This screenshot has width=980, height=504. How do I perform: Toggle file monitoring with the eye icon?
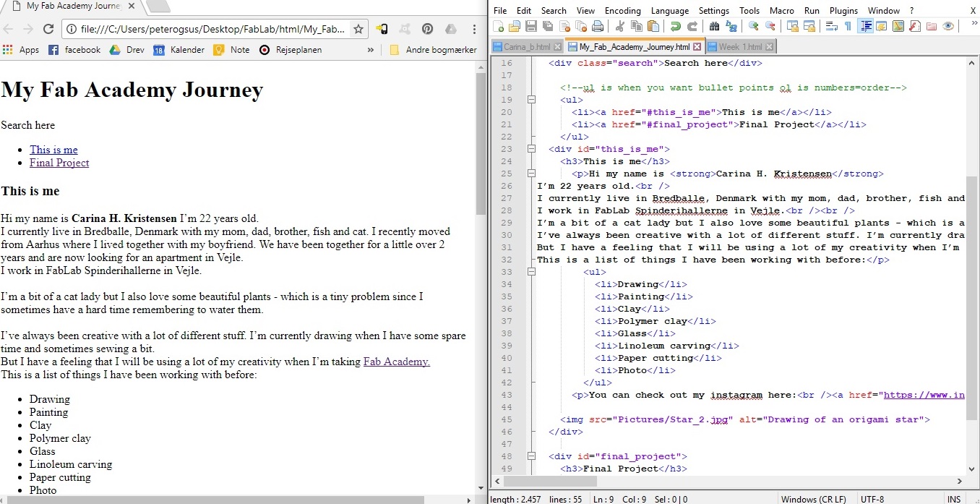pos(947,27)
